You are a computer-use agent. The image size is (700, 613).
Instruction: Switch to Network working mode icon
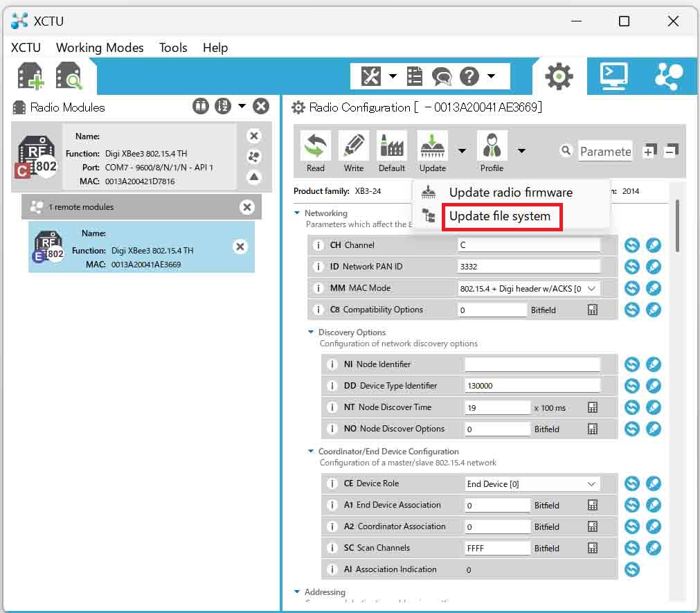(x=668, y=76)
